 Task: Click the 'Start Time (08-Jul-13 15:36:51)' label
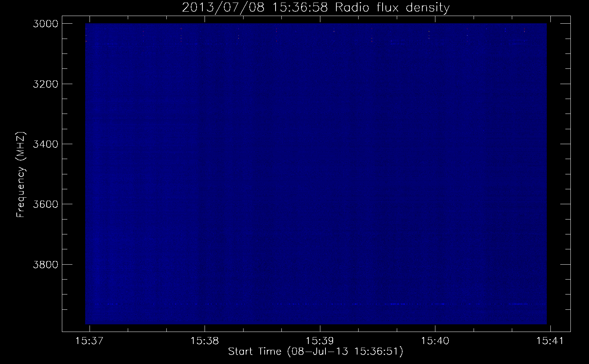click(x=316, y=352)
